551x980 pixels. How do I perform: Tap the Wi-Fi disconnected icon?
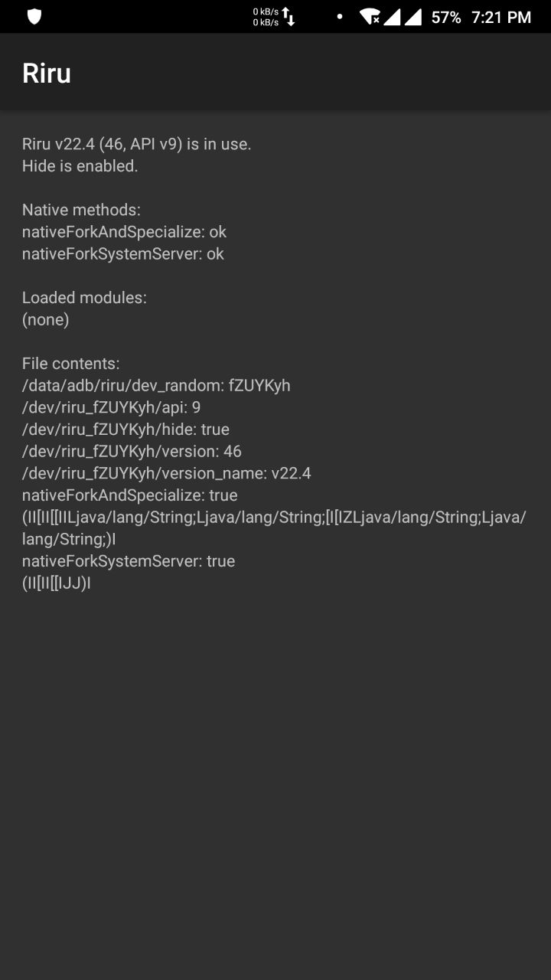tap(372, 15)
